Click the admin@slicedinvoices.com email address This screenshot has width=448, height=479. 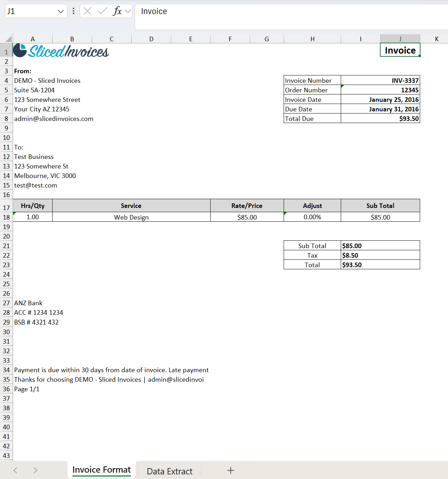(x=54, y=119)
